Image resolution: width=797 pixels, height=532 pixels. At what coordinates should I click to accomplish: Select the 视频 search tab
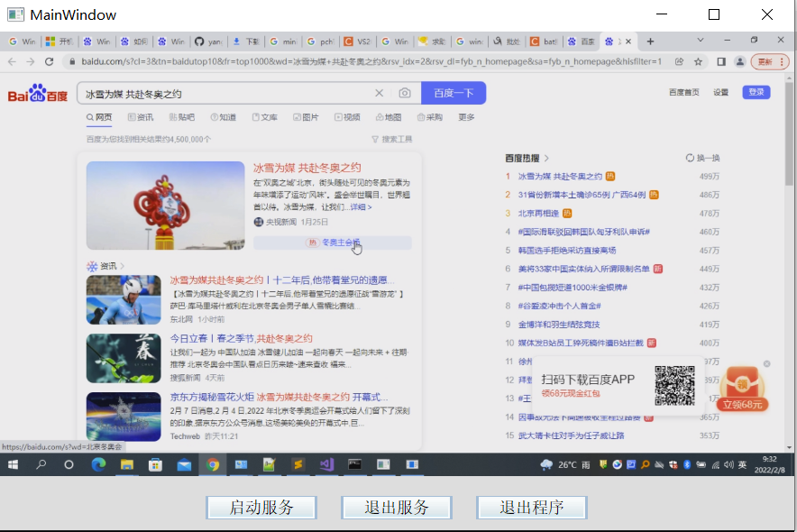[347, 117]
